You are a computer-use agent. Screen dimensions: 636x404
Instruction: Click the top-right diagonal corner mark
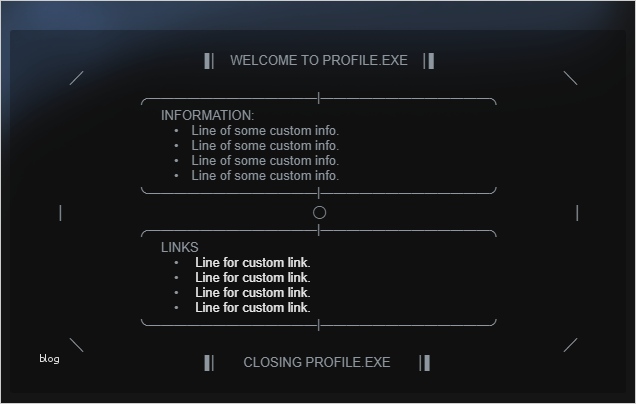tap(570, 78)
